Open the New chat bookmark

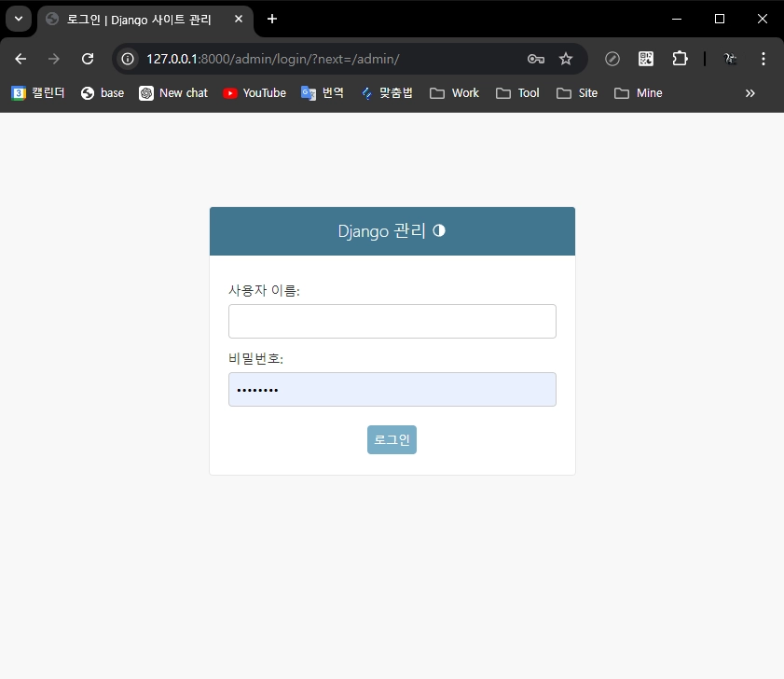click(173, 93)
